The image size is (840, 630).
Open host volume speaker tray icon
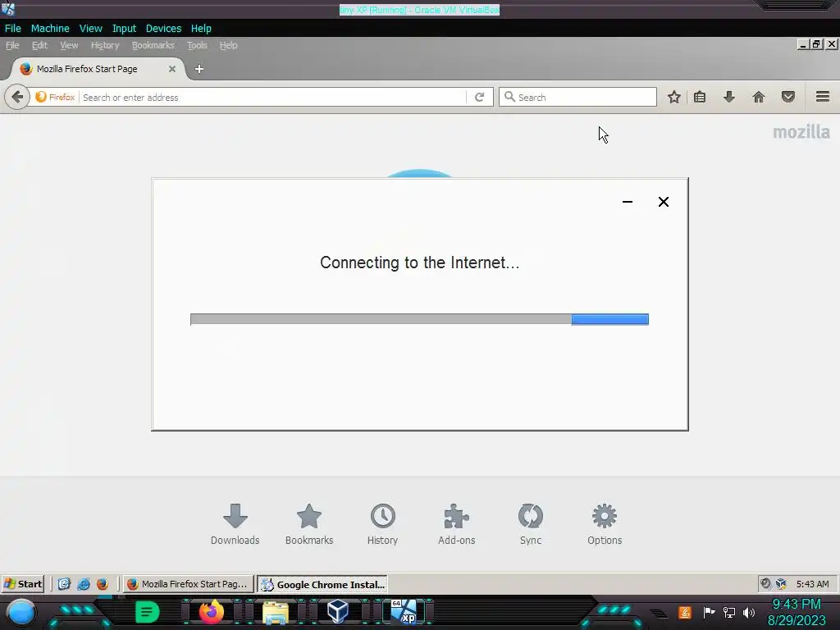[x=749, y=612]
